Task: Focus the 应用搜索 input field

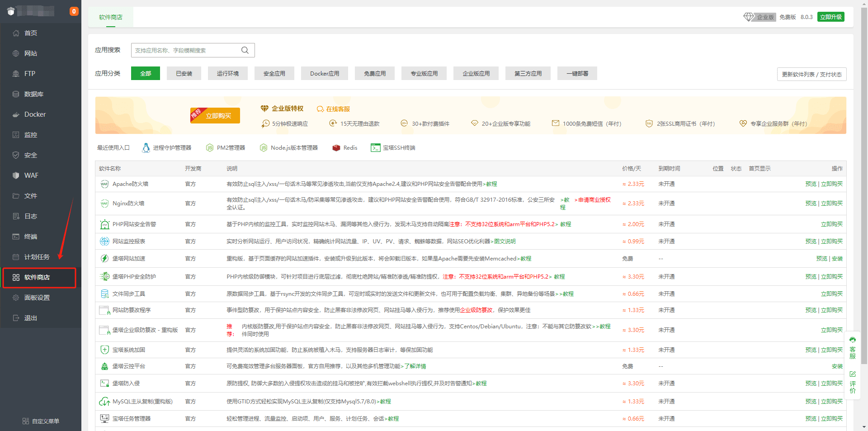Action: pos(185,50)
